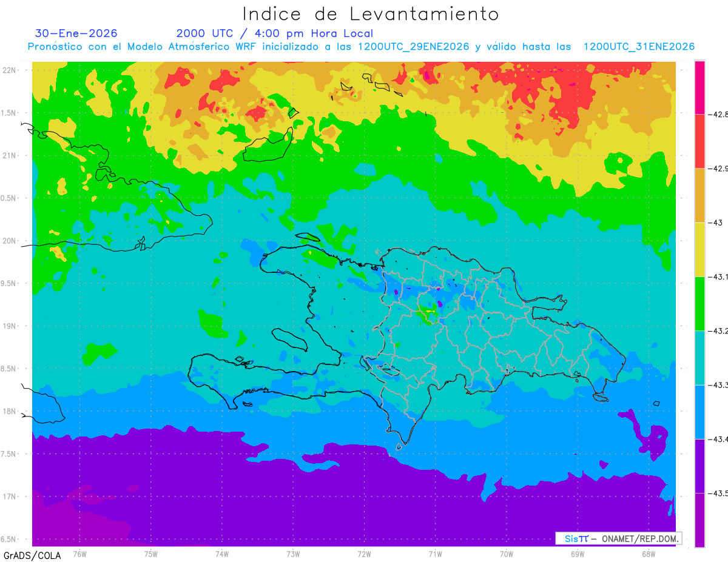
Task: Pick the purple legend swatch above -43.5
Action: tap(699, 466)
